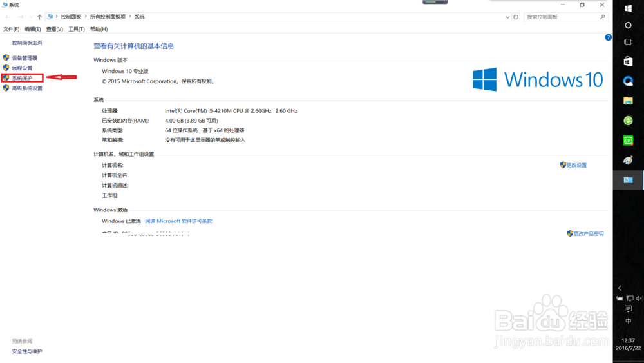The image size is (644, 363).
Task: Click the 查看有关计算机的基本信息 heading
Action: [x=134, y=46]
